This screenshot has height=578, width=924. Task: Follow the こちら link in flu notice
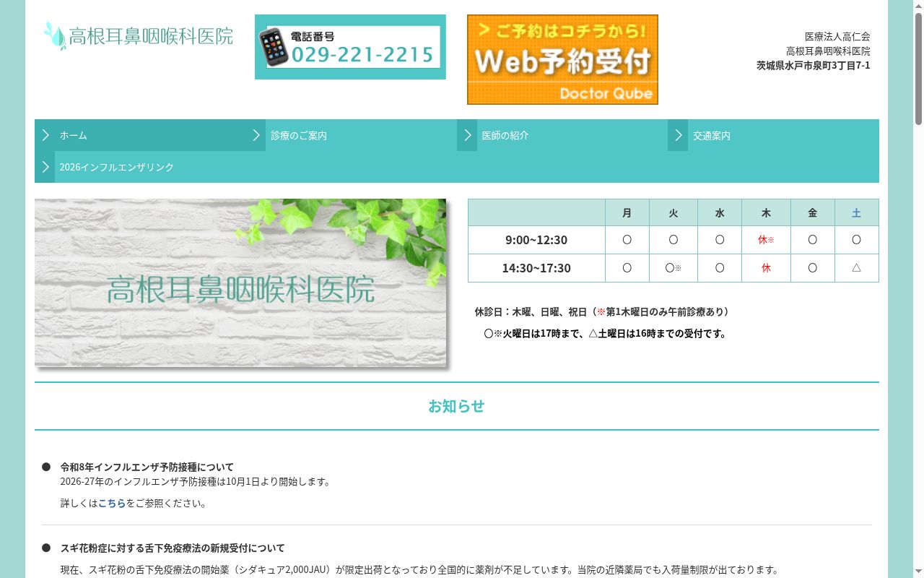click(x=112, y=503)
